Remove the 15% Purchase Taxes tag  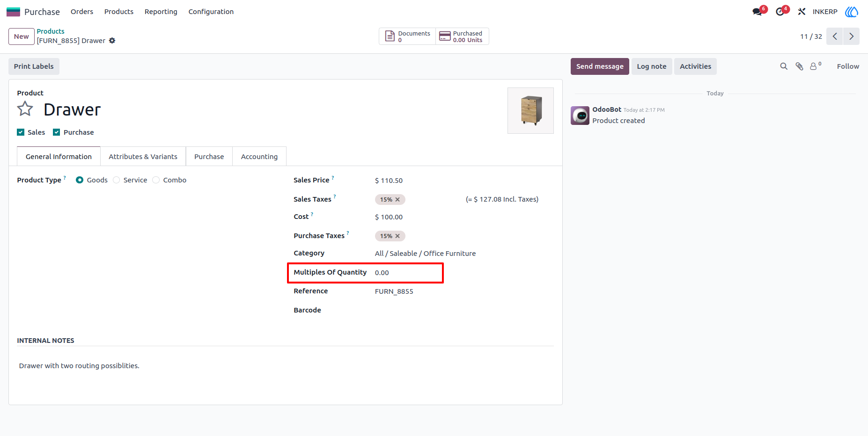pos(397,236)
